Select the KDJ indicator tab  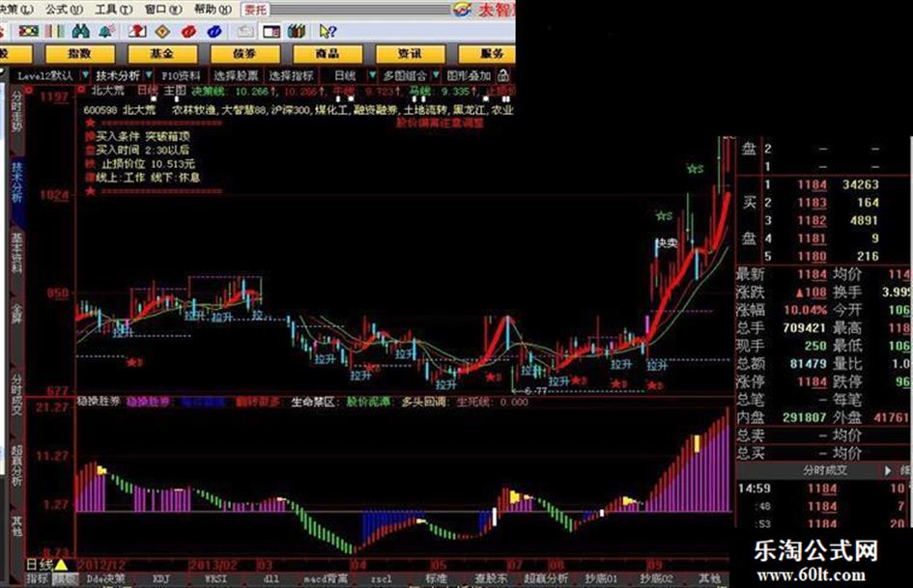click(x=160, y=578)
